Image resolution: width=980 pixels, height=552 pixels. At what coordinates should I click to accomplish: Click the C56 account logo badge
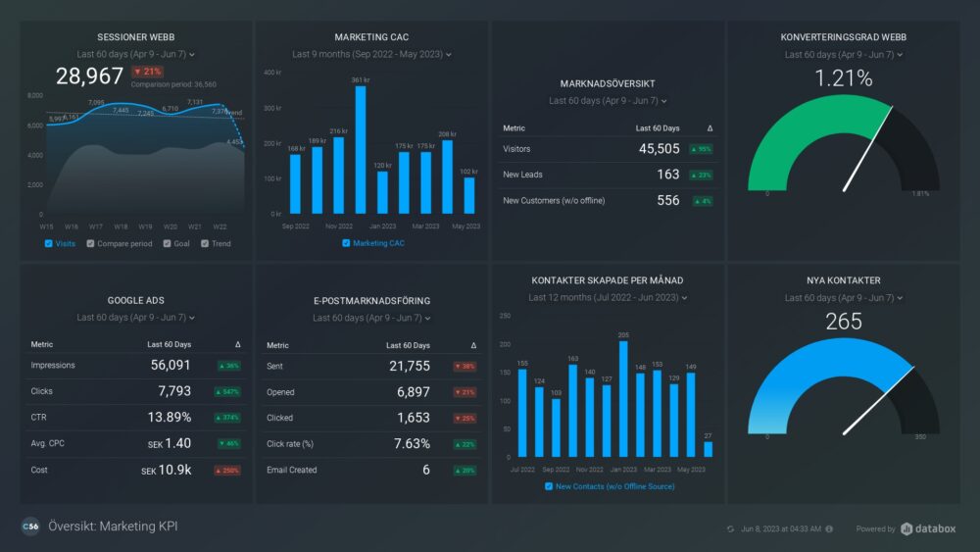(30, 527)
